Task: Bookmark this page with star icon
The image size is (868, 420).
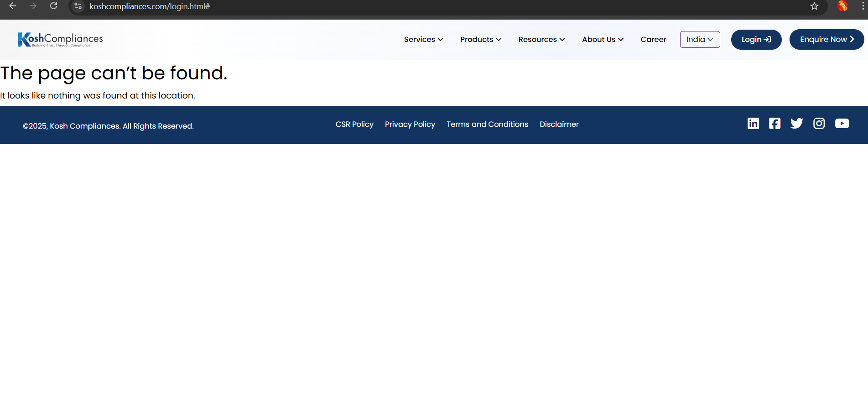Action: pos(814,6)
